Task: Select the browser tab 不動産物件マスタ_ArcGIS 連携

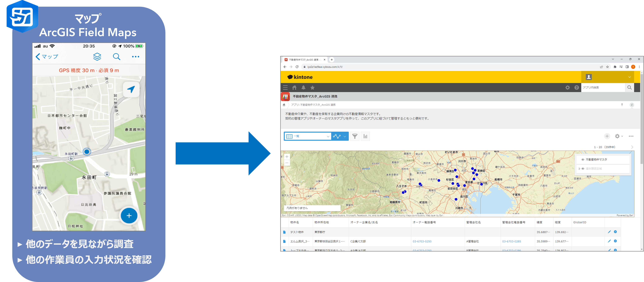Action: 305,60
